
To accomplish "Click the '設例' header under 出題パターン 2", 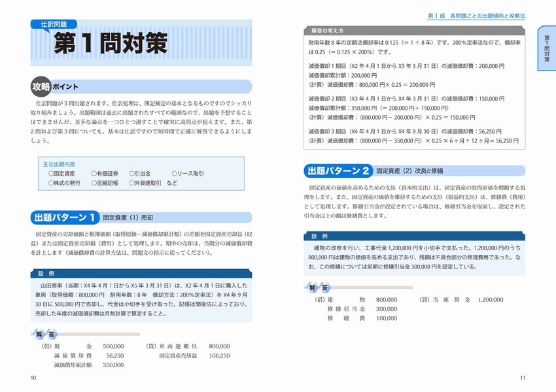I will coord(414,236).
